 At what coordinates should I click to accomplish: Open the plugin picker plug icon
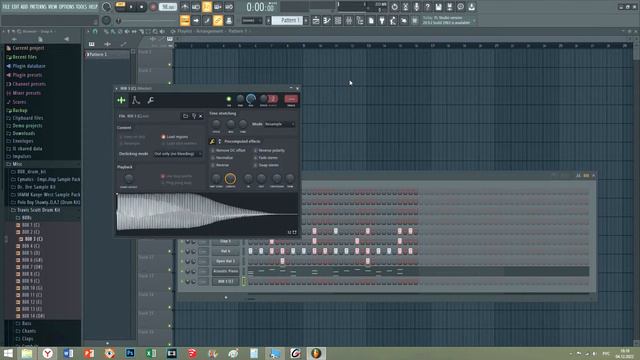pos(382,20)
